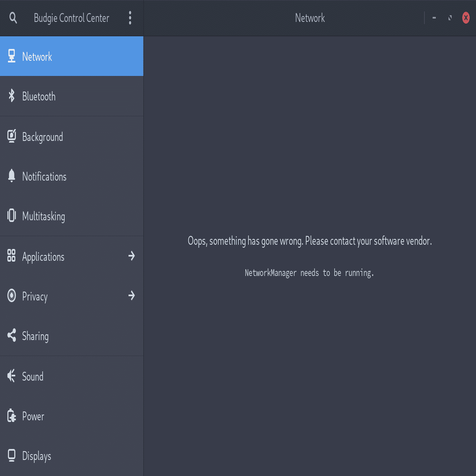Open the three-dot main menu

(x=130, y=18)
